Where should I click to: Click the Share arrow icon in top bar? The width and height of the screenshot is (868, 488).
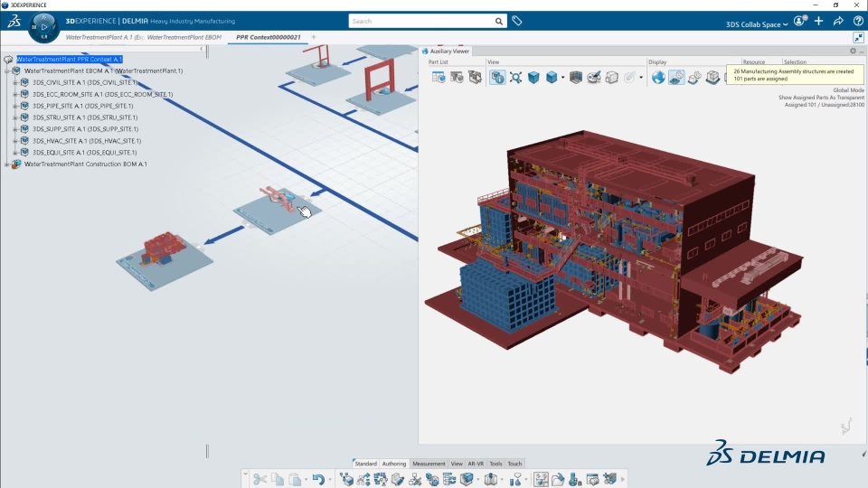839,21
